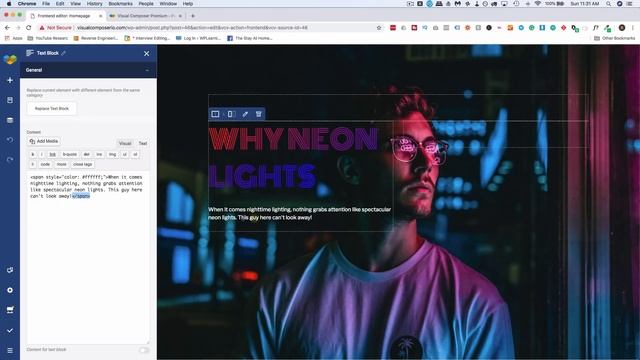This screenshot has width=640, height=360.
Task: Open the Reverse Engineeri... bookmark
Action: (96, 38)
